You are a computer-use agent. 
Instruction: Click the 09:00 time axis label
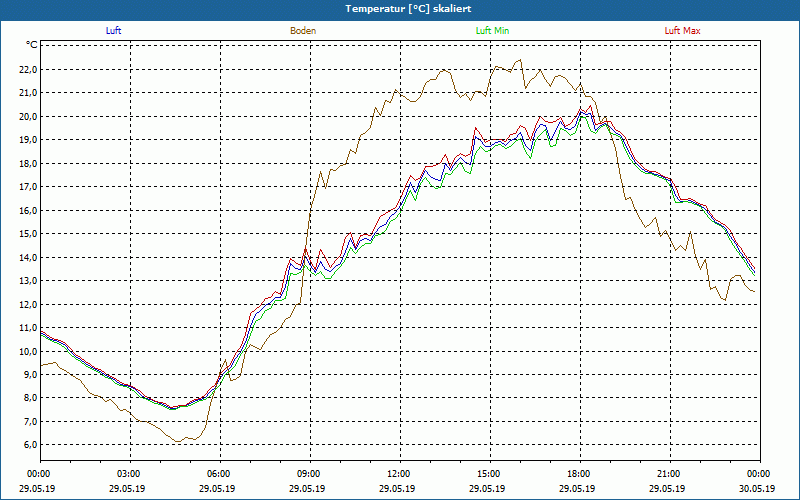(x=310, y=474)
